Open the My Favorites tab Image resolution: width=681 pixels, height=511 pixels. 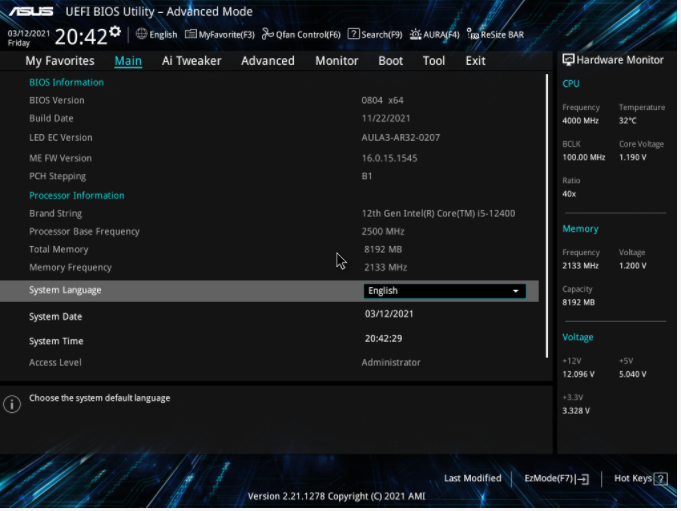click(x=60, y=61)
